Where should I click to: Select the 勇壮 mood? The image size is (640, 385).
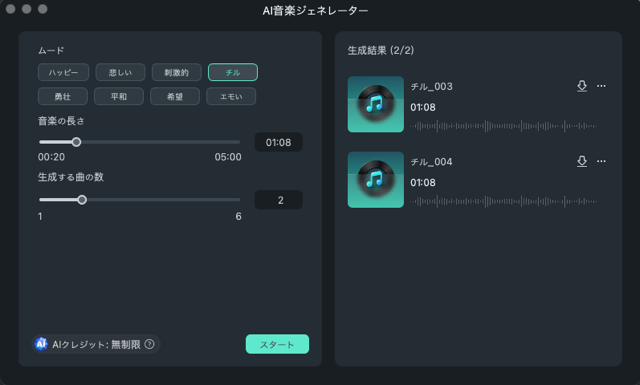(62, 96)
